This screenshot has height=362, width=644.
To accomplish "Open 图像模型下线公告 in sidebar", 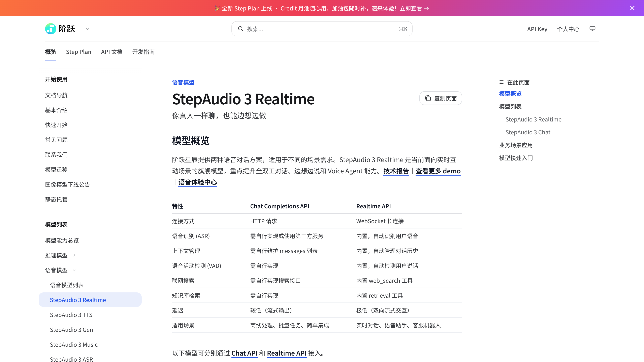I will pos(67,184).
